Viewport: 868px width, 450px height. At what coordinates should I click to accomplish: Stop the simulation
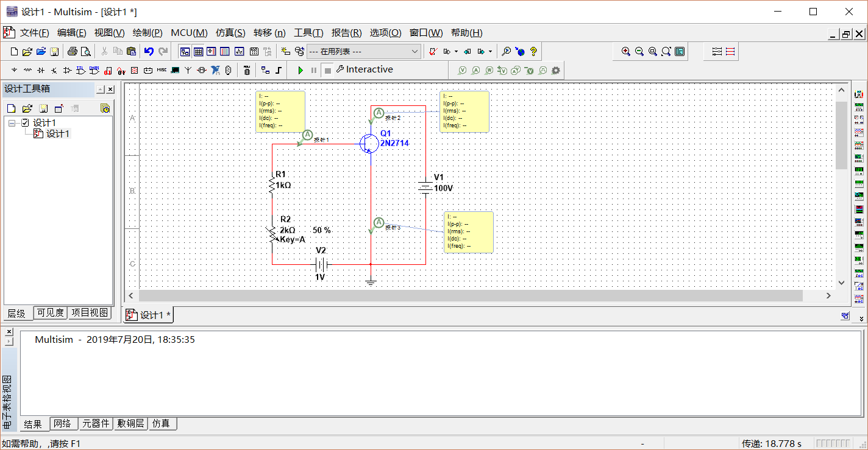(327, 70)
